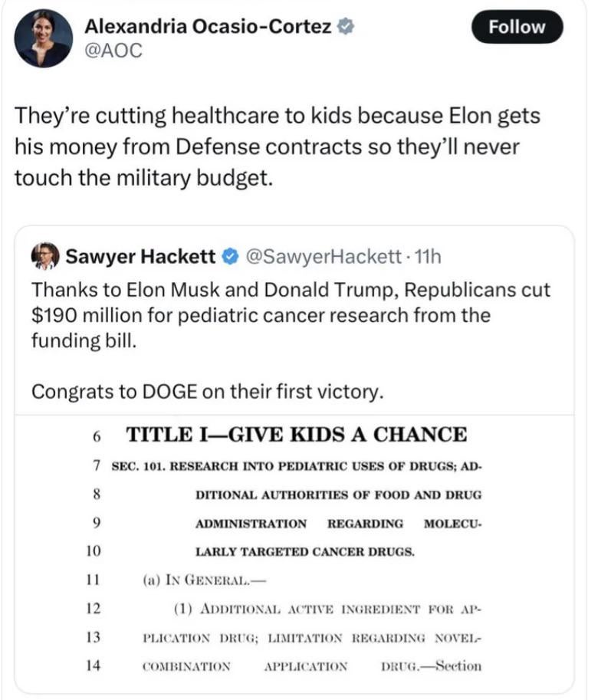Open the quoted tweet's 11h timestamp
611x700 pixels.
428,257
